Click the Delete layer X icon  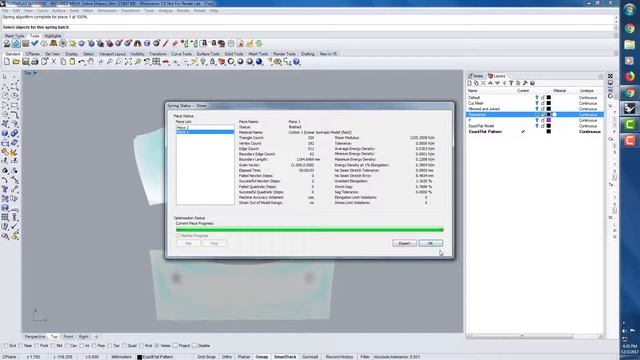(483, 83)
